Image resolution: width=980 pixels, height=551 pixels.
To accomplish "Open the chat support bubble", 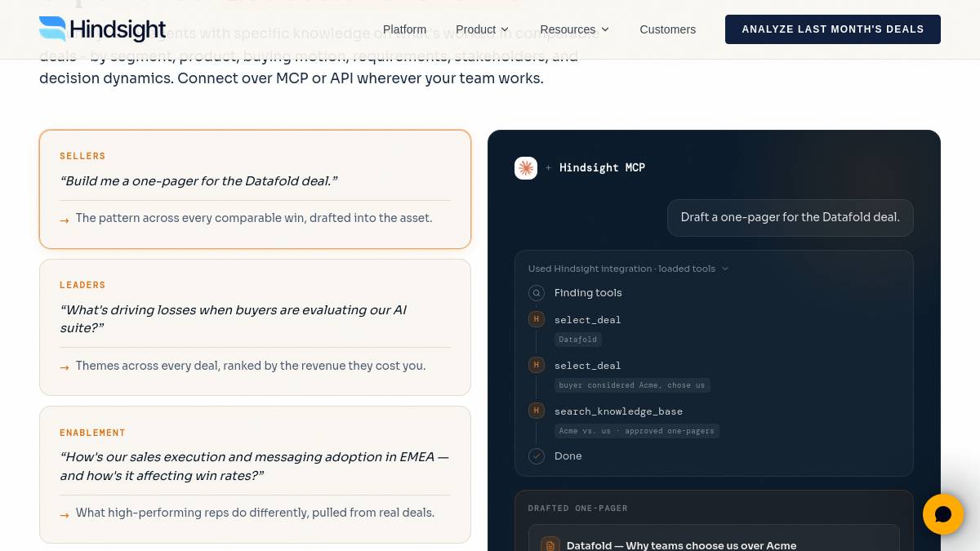I will 943,514.
